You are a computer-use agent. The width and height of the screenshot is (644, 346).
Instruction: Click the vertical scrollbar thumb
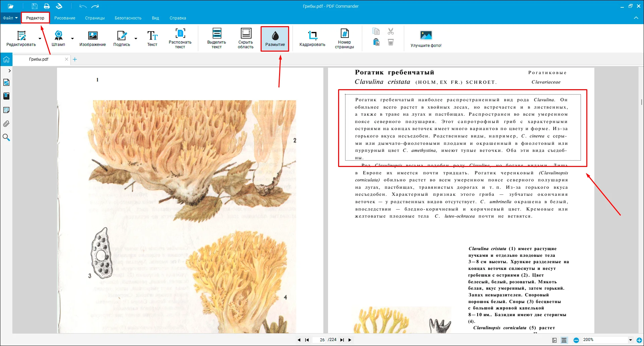641,102
